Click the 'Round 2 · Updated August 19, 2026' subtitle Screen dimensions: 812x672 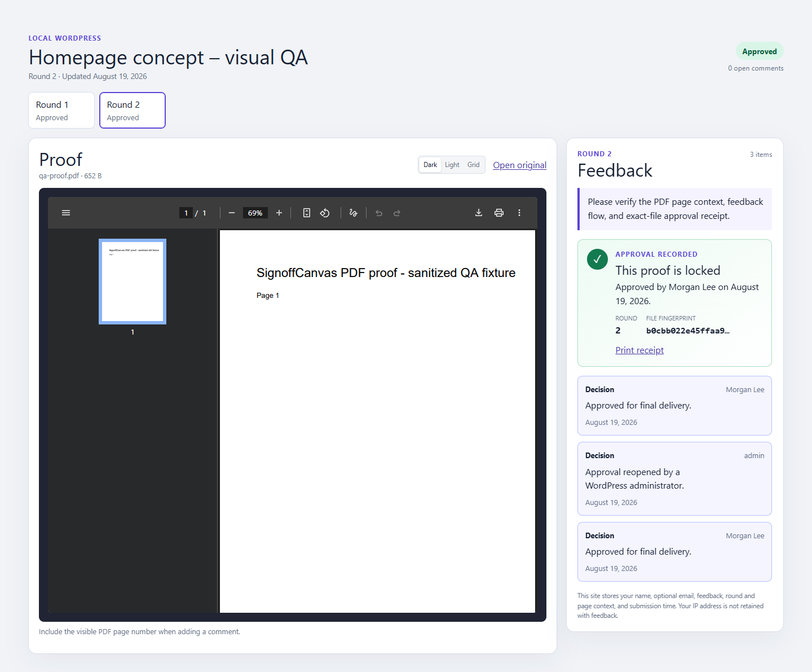pos(88,77)
